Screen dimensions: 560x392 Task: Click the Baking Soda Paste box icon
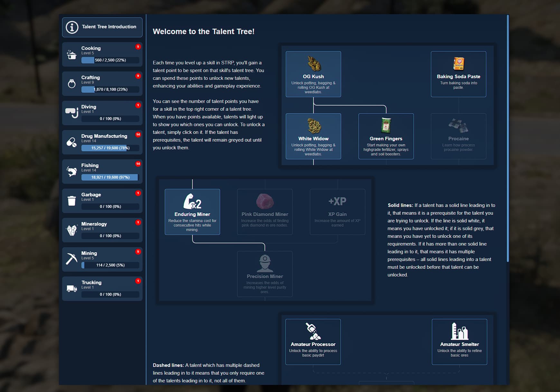(x=459, y=64)
